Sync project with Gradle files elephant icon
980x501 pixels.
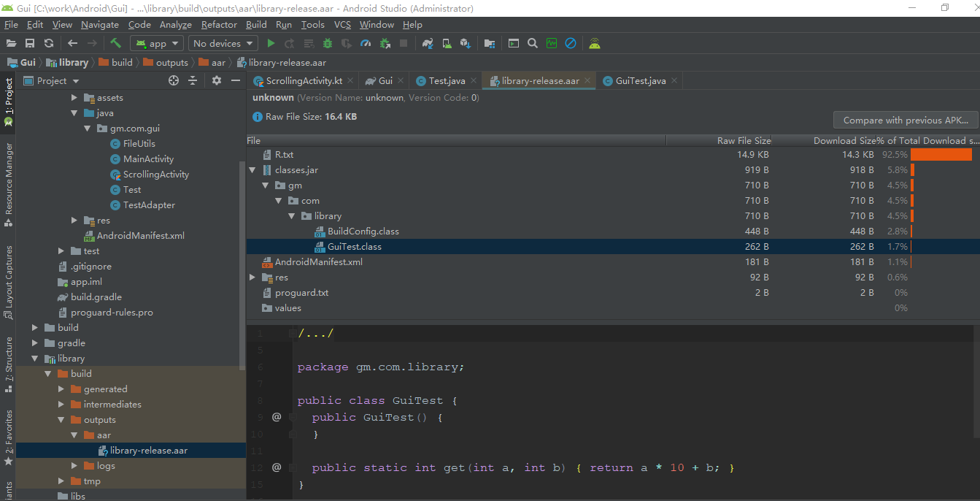click(428, 43)
